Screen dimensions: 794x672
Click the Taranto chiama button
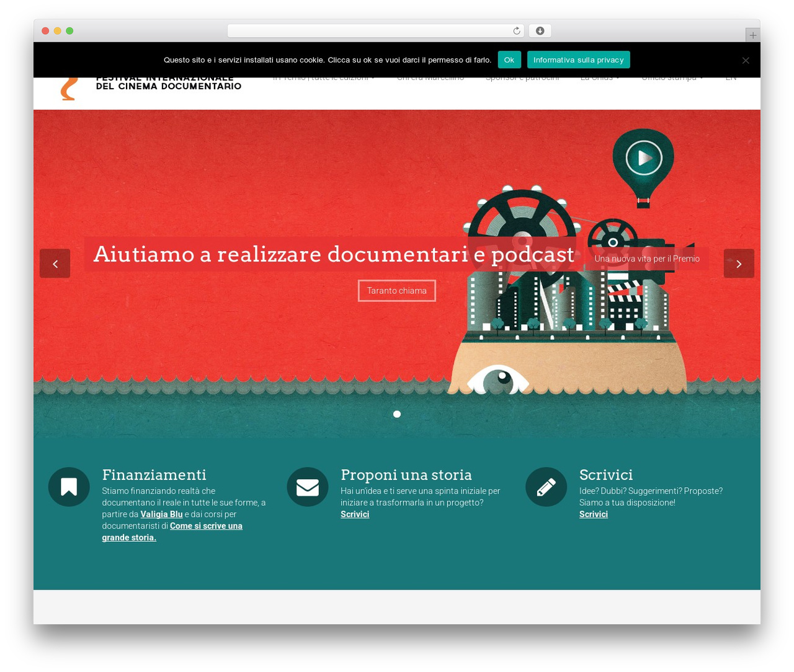[x=397, y=291]
